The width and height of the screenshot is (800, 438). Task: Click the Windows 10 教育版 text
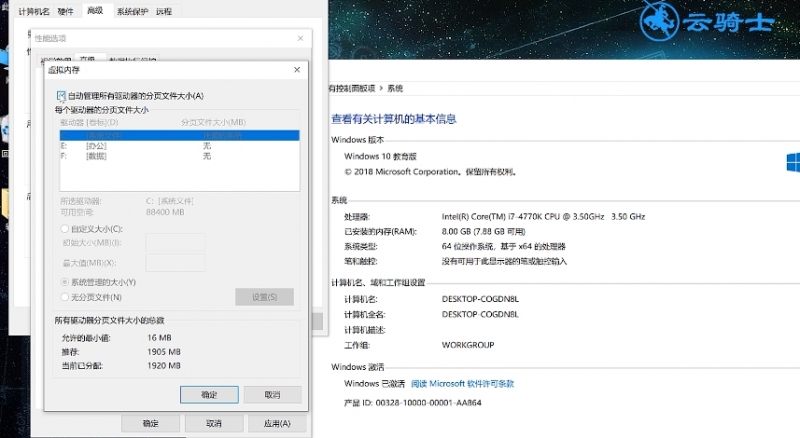point(380,156)
